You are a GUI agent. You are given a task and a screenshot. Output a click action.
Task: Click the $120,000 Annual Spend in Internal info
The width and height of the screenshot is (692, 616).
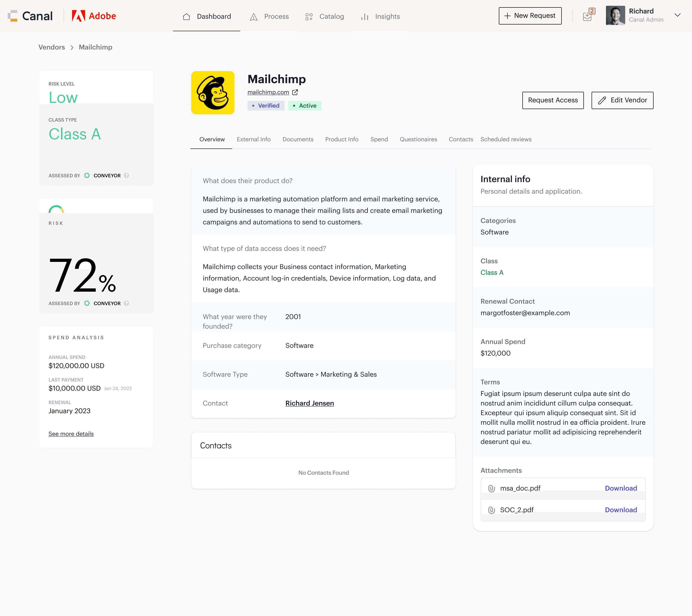click(495, 353)
